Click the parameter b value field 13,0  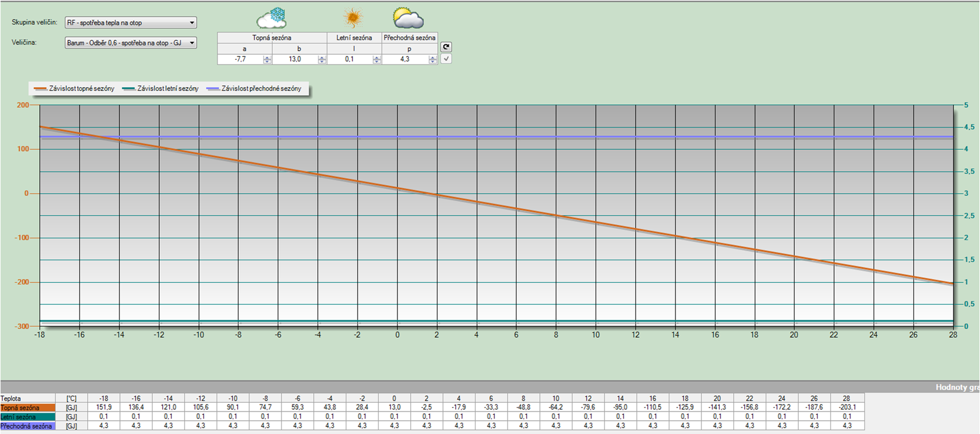tap(295, 59)
